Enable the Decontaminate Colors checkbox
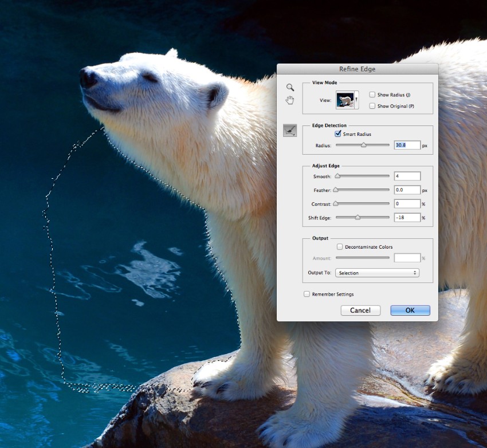This screenshot has height=448, width=487. pos(340,247)
